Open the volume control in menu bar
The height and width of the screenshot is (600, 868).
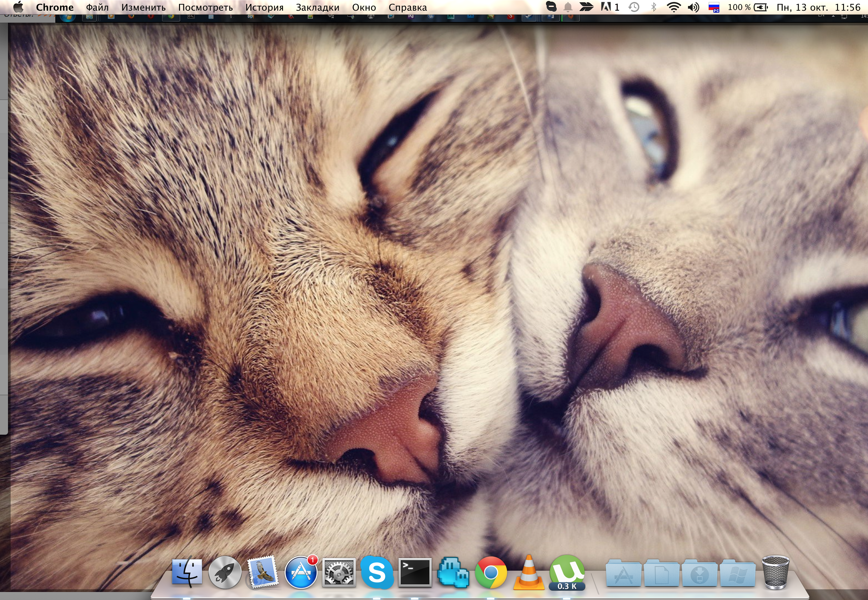693,7
